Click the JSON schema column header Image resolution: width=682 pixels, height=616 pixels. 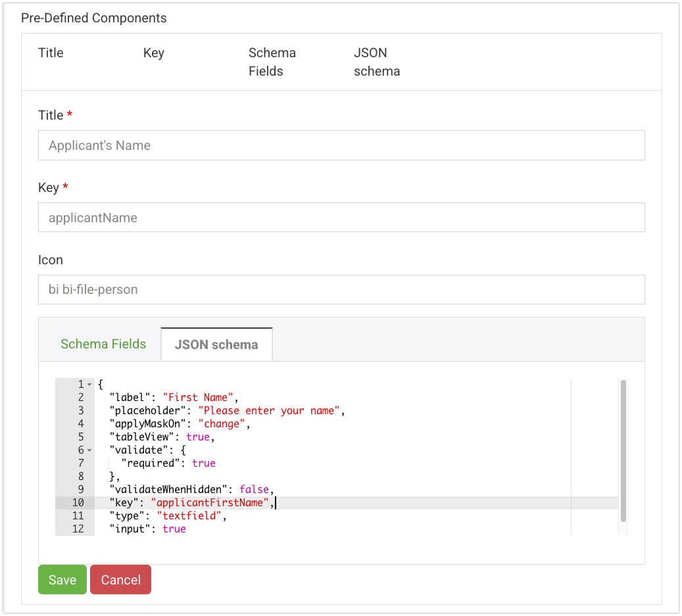tap(377, 62)
